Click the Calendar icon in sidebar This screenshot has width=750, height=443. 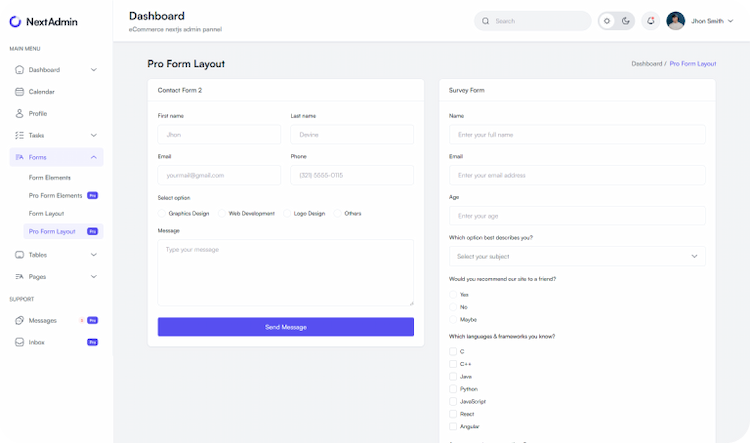point(19,92)
